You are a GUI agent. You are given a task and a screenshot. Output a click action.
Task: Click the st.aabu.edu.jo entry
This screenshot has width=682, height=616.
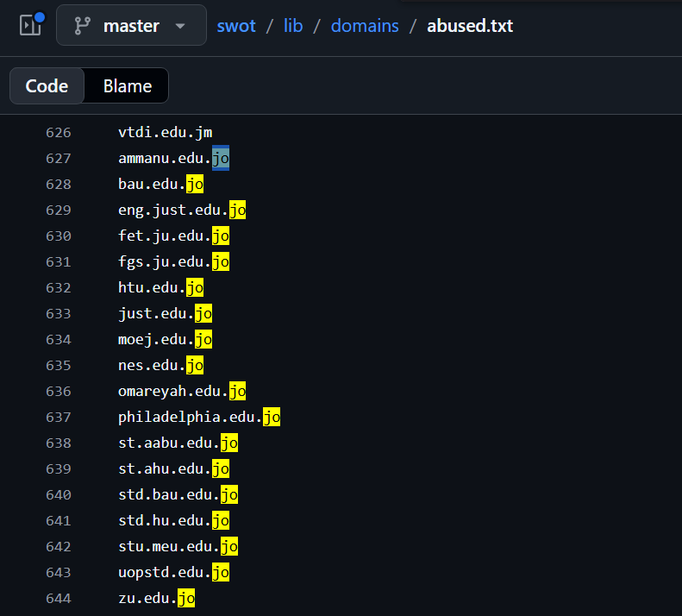tap(178, 443)
